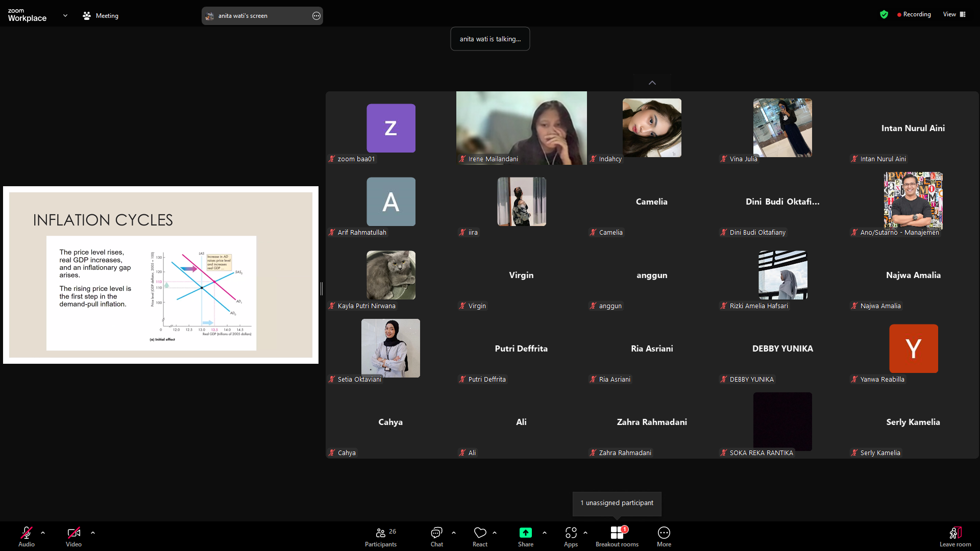This screenshot has width=980, height=551.
Task: Collapse gallery with the up chevron
Action: pyautogui.click(x=652, y=83)
